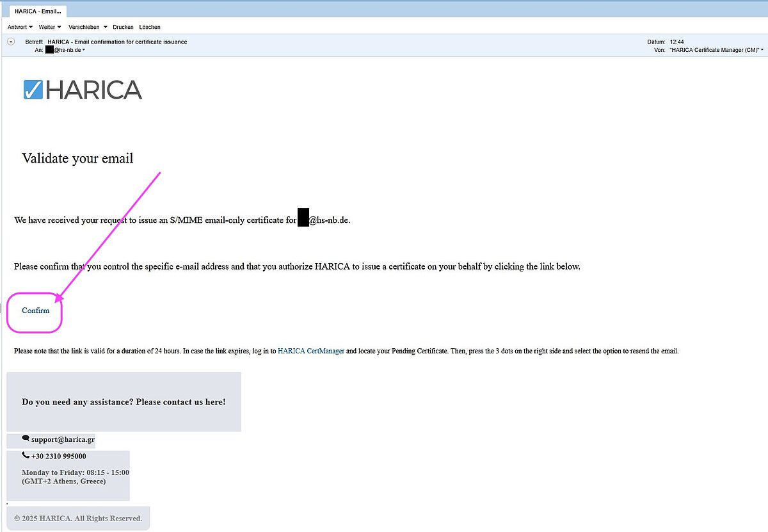
Task: Open the HARICA CertManager link
Action: 311,351
